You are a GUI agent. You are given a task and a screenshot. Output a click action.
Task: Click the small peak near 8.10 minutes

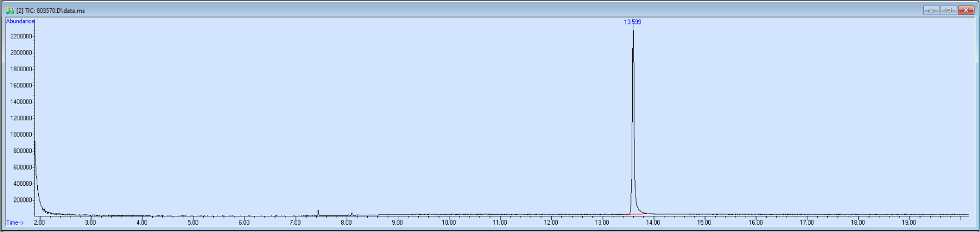[x=352, y=213]
